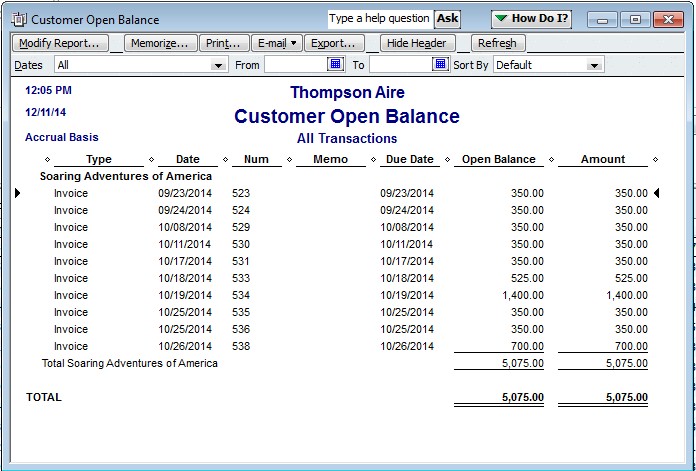Refresh the report
The height and width of the screenshot is (471, 696).
coord(497,43)
